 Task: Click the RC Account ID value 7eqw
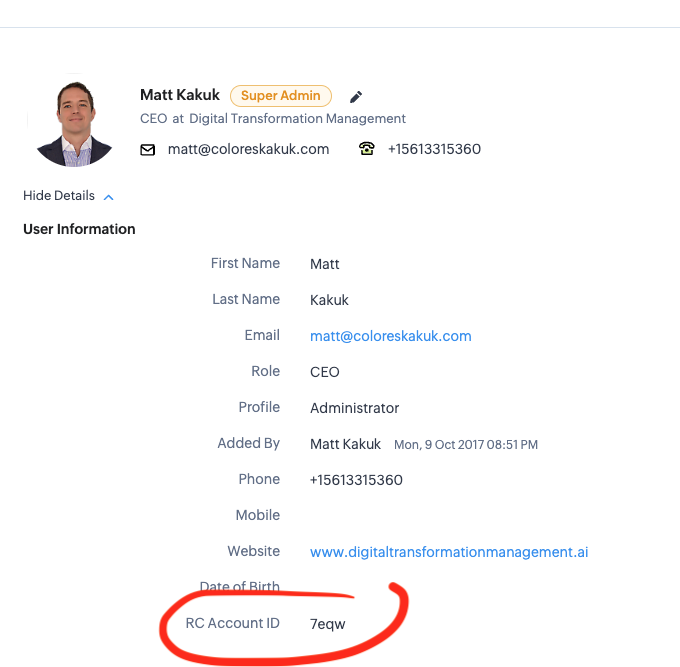(x=327, y=624)
